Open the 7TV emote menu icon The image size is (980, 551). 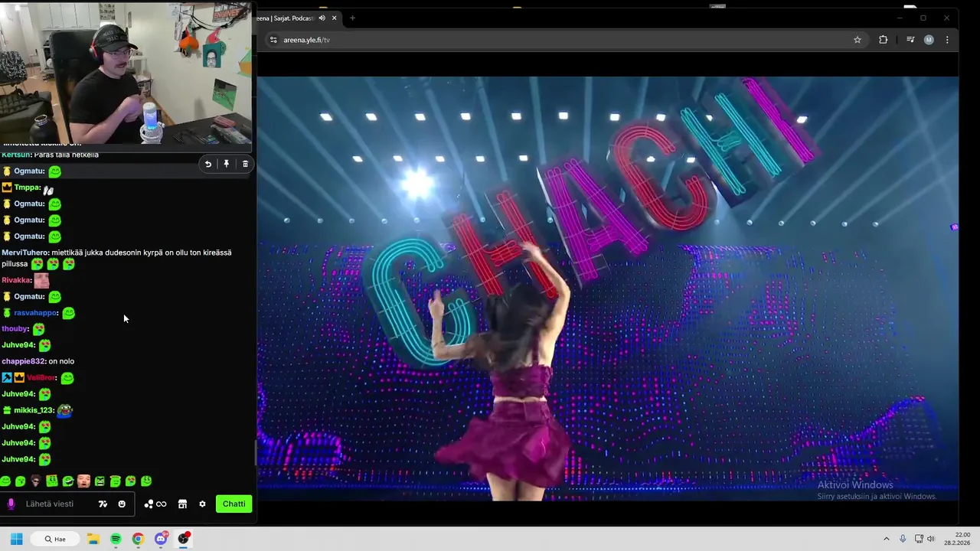coord(103,504)
